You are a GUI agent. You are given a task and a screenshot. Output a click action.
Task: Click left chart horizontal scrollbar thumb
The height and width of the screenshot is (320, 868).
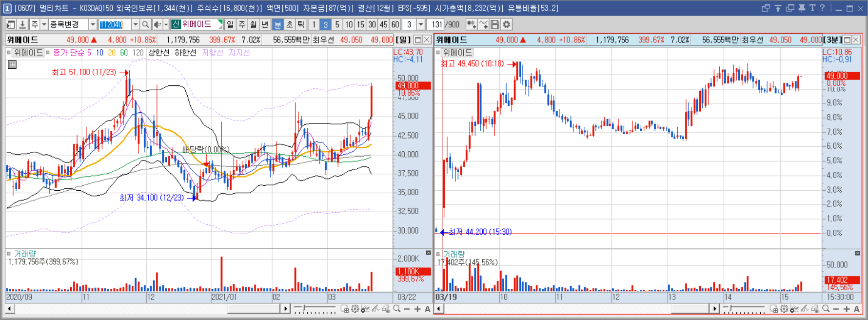(x=253, y=309)
